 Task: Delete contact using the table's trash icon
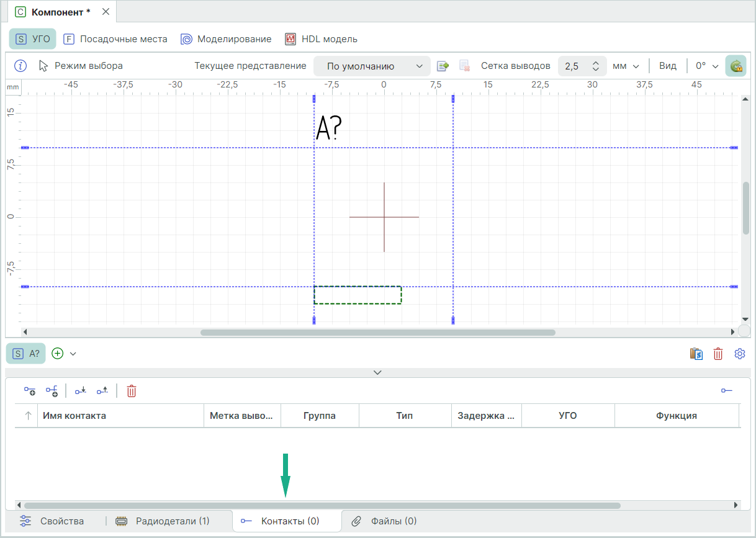coord(132,391)
